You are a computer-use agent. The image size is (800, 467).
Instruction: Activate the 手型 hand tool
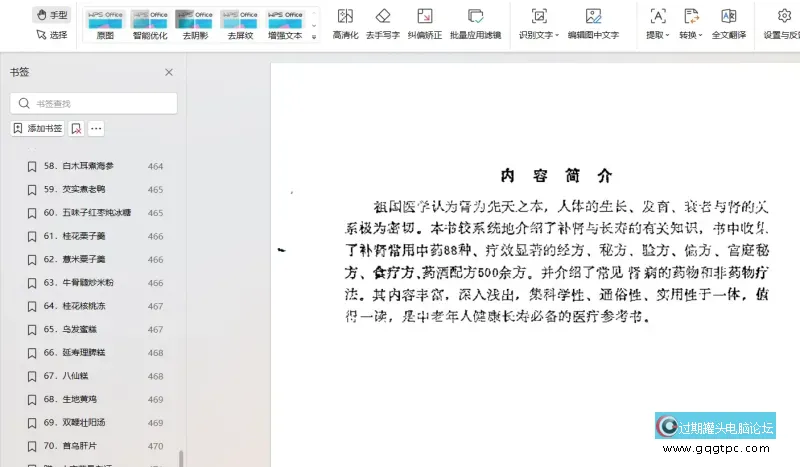click(52, 15)
